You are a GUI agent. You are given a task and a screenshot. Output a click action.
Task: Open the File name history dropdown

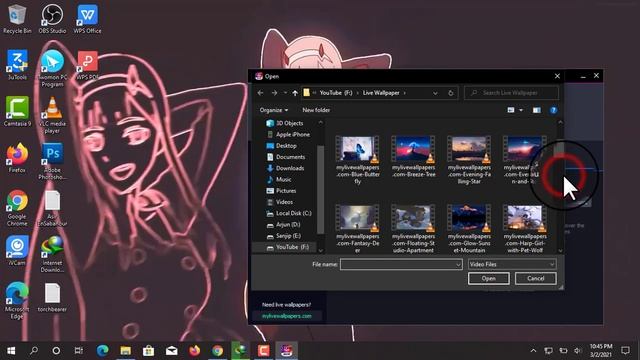coord(458,264)
